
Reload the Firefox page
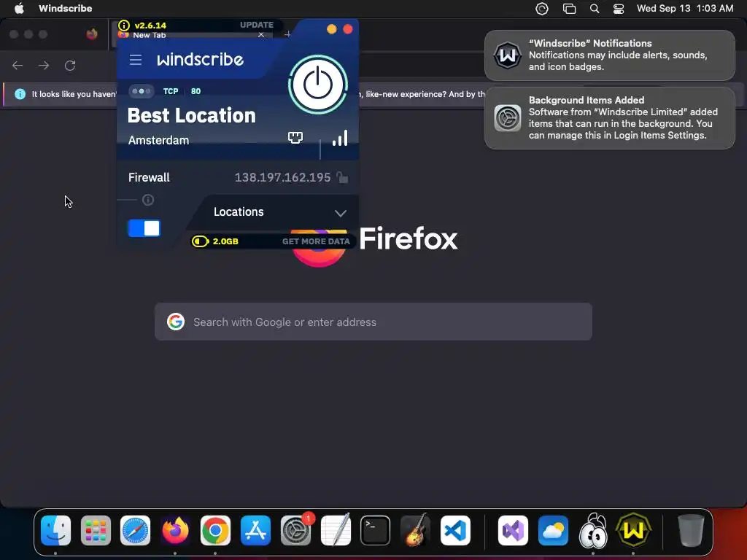pos(70,65)
